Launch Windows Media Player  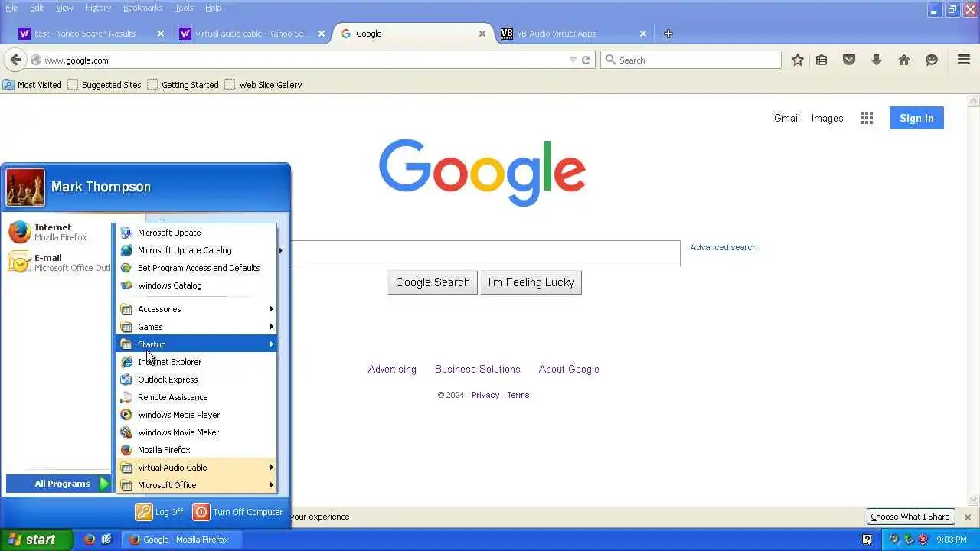click(196, 415)
